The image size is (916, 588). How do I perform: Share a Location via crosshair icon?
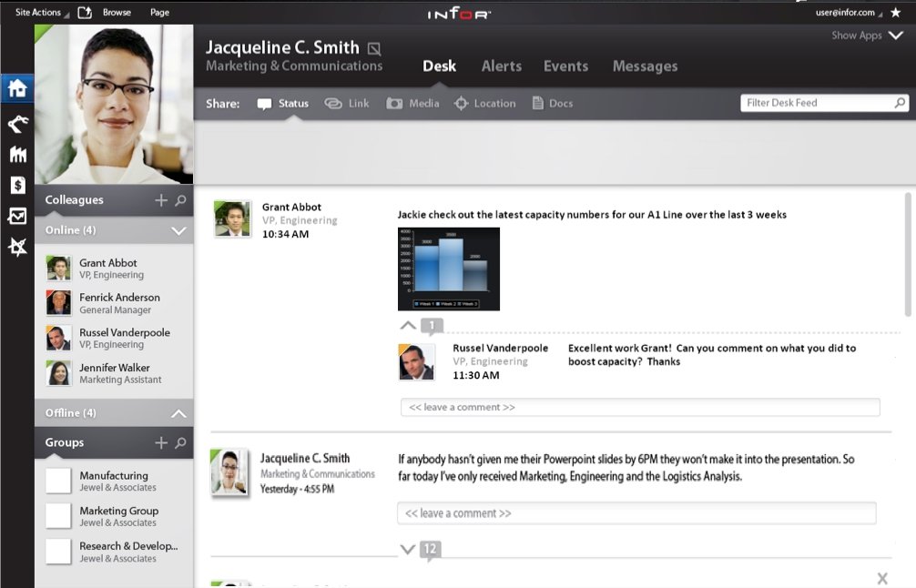[461, 104]
